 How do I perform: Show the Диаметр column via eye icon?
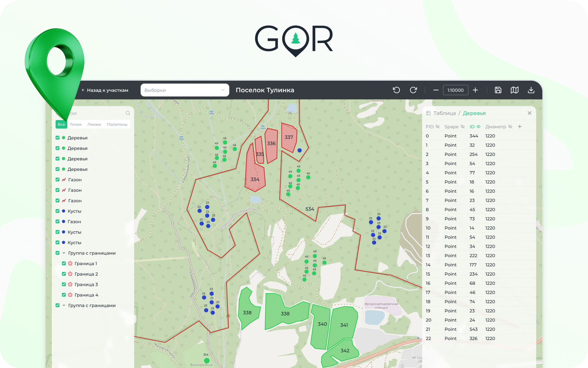click(x=510, y=127)
